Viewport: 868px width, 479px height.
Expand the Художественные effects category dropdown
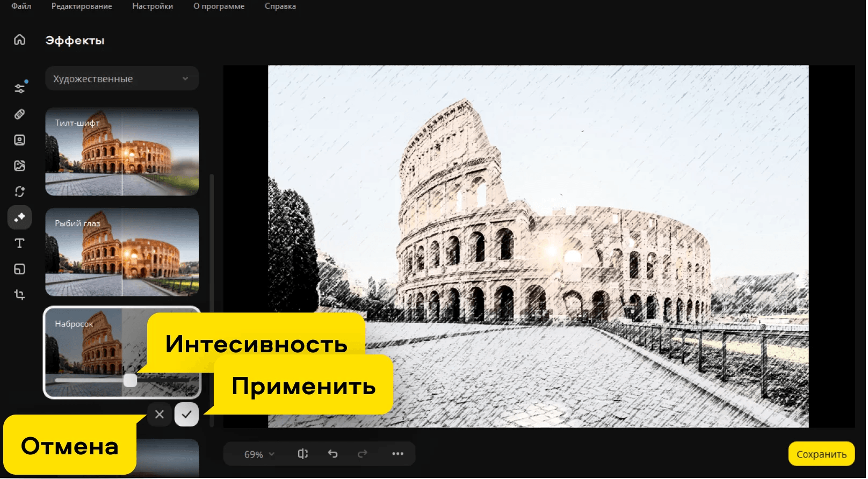click(x=122, y=79)
